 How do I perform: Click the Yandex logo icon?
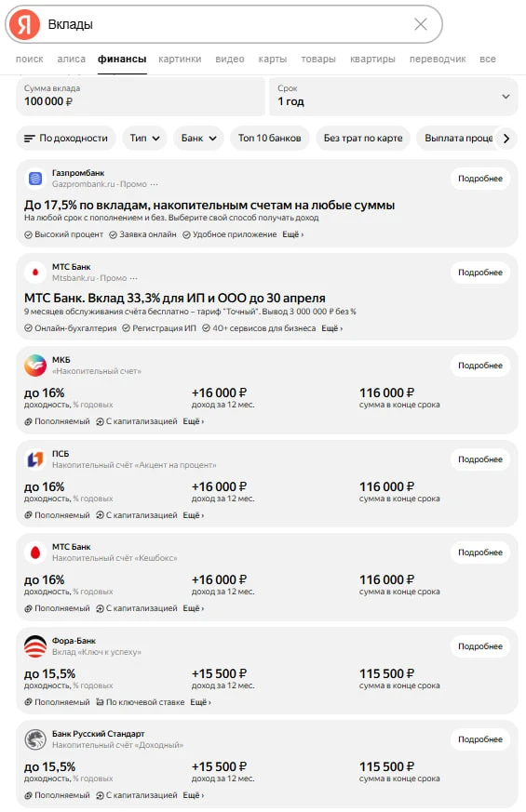click(x=25, y=24)
